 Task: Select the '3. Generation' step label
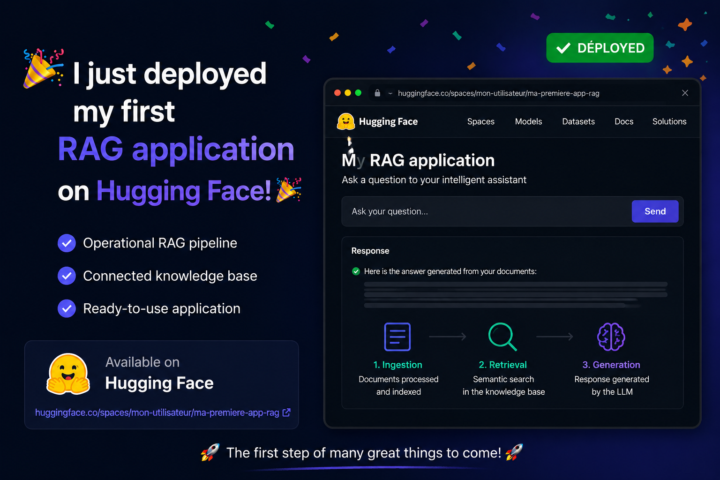611,365
